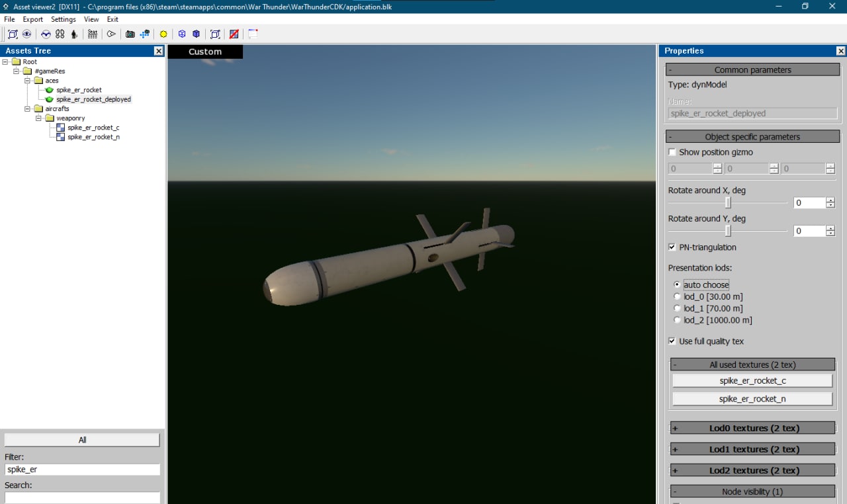Expand Lod0 textures section
Screen dimensions: 847x504
752,428
